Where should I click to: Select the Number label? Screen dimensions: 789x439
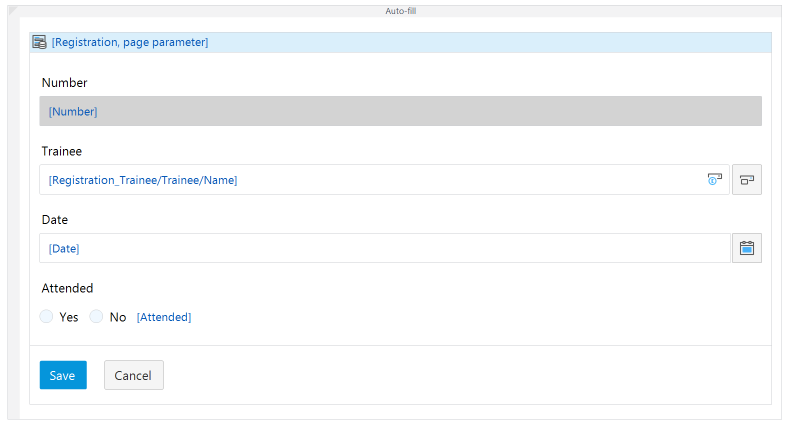64,83
